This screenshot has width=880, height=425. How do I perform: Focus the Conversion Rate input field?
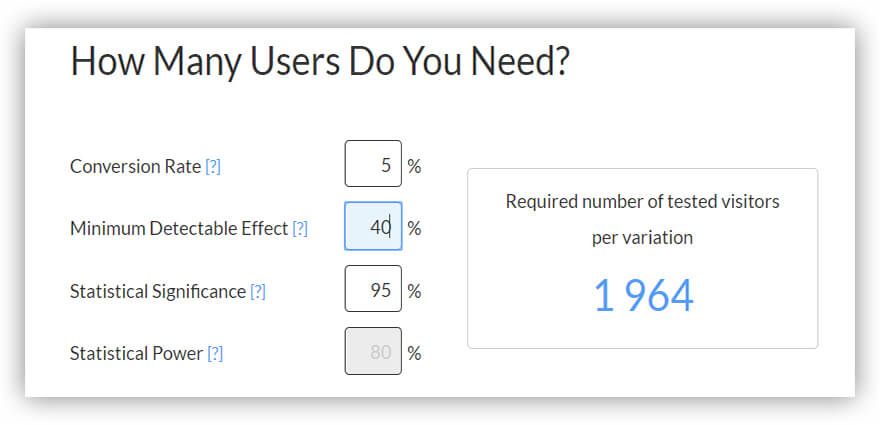click(x=373, y=164)
